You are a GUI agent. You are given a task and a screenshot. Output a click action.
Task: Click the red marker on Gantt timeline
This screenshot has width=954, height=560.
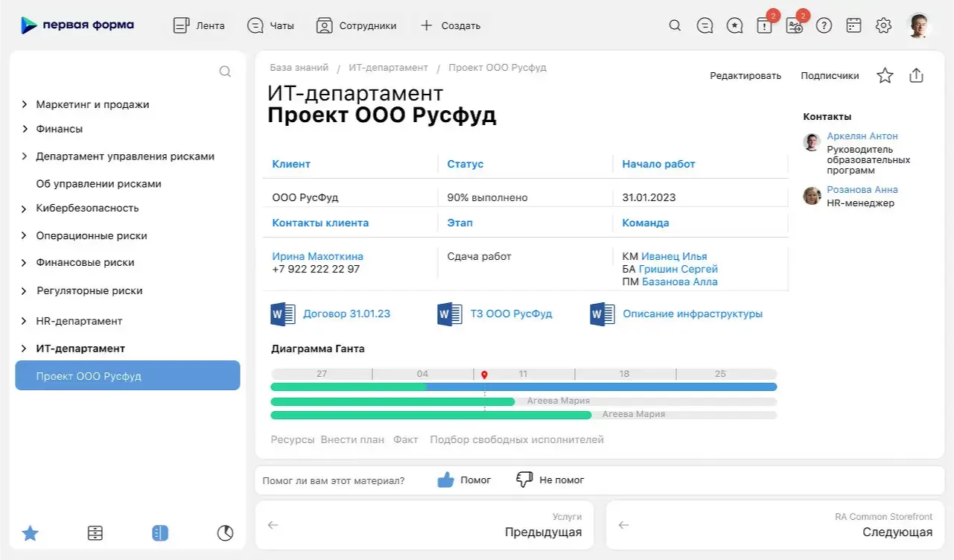coord(484,375)
